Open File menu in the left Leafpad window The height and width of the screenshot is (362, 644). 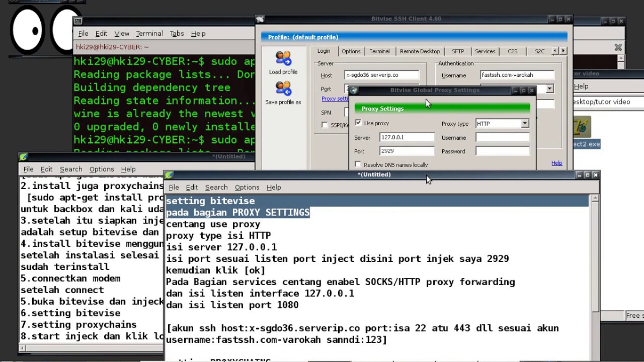28,169
